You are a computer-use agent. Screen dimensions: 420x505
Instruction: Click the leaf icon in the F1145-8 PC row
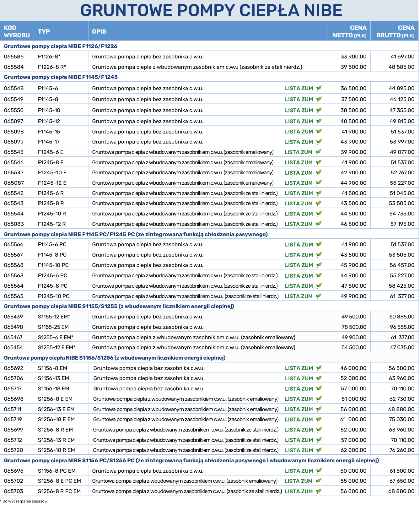(319, 255)
